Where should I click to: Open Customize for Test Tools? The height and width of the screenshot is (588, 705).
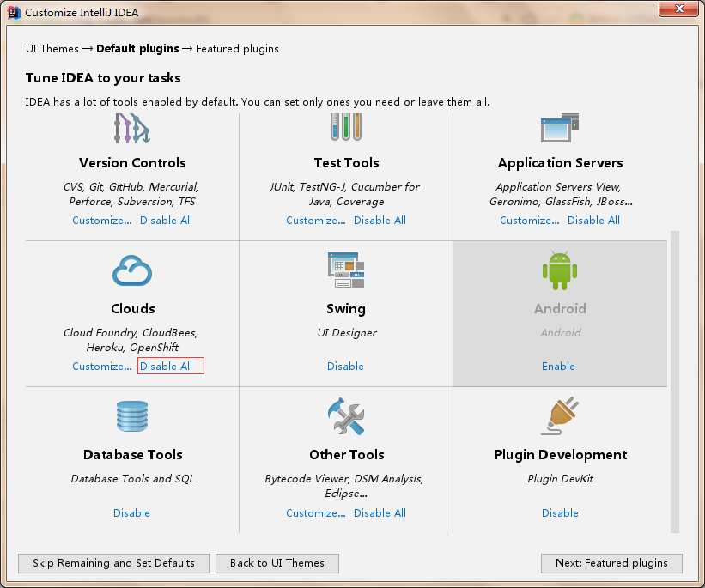[x=316, y=221]
